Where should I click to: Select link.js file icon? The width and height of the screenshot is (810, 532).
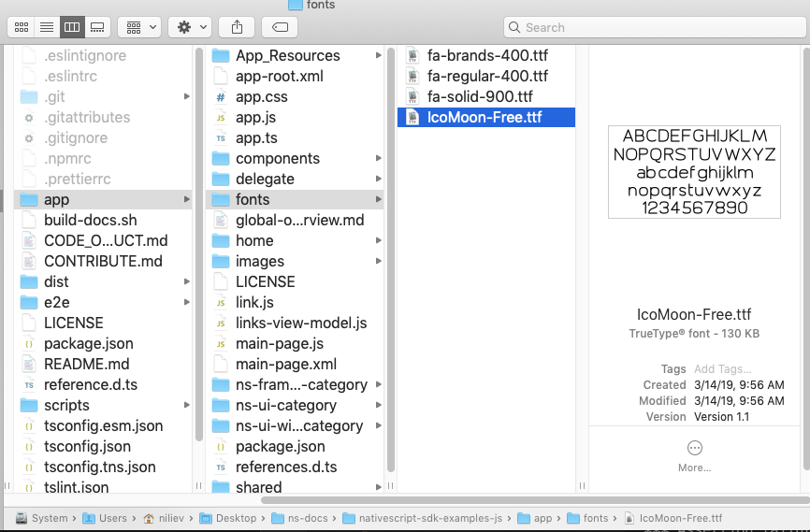[x=221, y=302]
